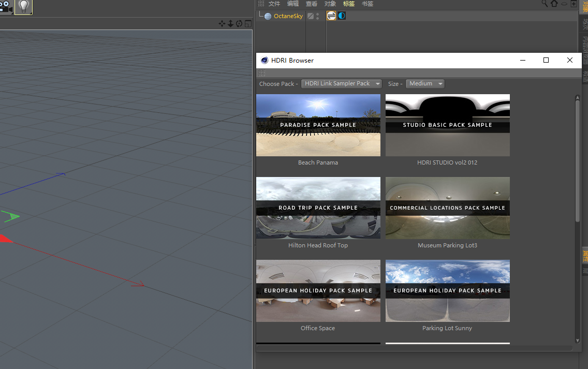Click the HDRI Browser grip handle icon
Screen dimensions: 588x369
(262, 73)
